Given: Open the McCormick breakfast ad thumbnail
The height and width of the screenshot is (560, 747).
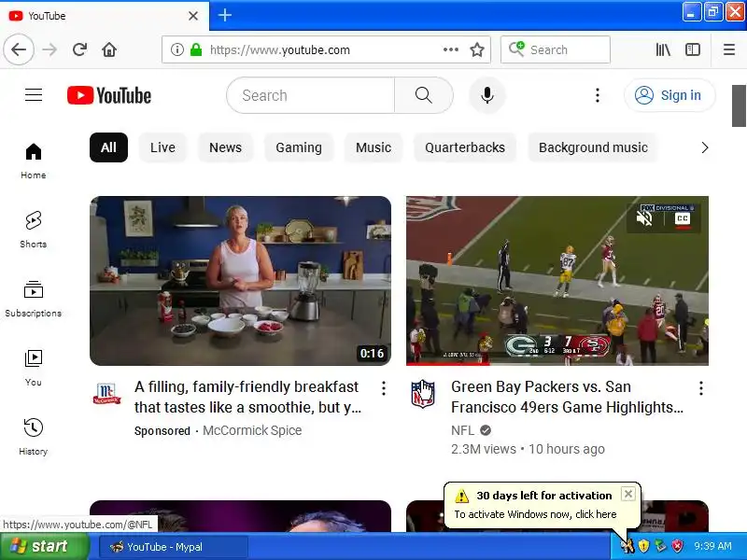Looking at the screenshot, I should pos(241,281).
